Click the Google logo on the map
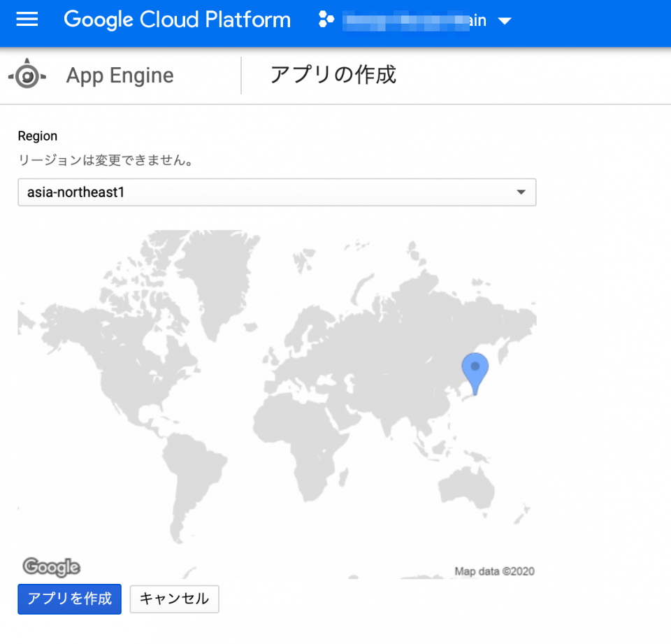This screenshot has width=671, height=644. pos(51,567)
